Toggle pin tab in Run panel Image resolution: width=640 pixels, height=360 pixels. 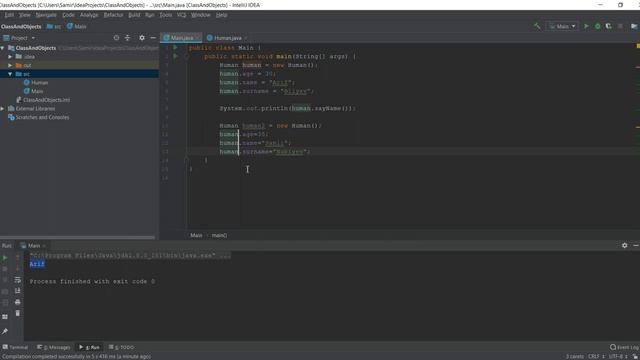(x=5, y=331)
